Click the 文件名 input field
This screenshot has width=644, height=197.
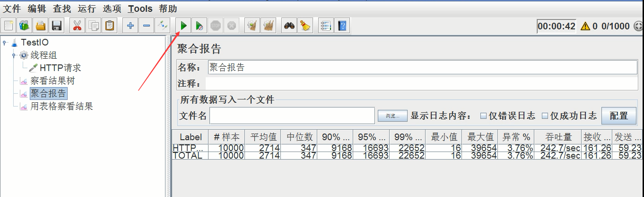[x=292, y=116]
